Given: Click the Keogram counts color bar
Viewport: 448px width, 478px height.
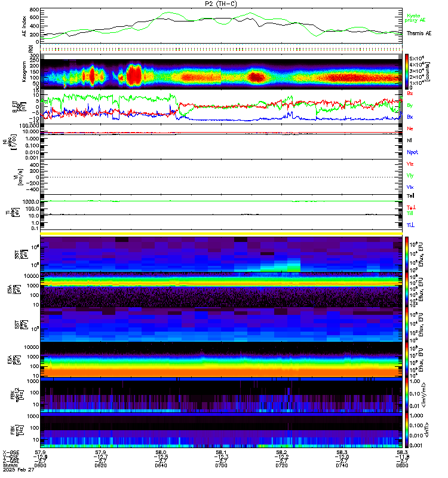Looking at the screenshot, I should tap(407, 72).
